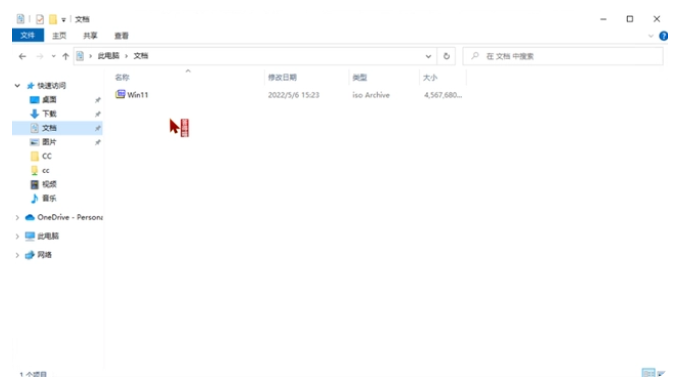Screen dimensions: 673x383
Task: Click the date 2022/5/6 15:23
Action: click(294, 95)
